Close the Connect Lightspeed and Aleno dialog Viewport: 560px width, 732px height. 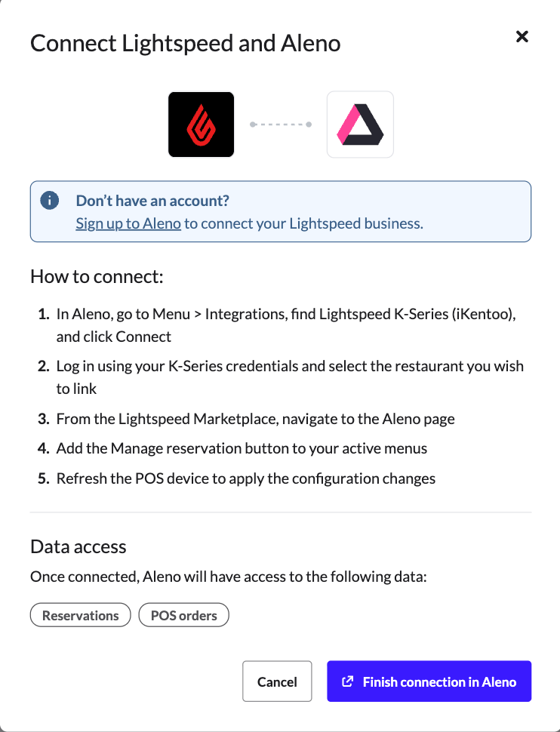pos(522,36)
